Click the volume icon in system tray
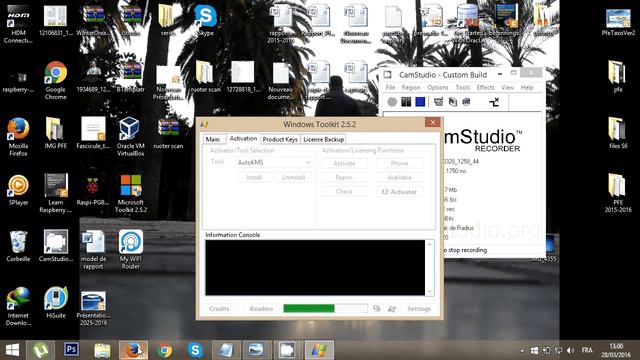Viewport: 640px width, 360px height. (x=570, y=350)
